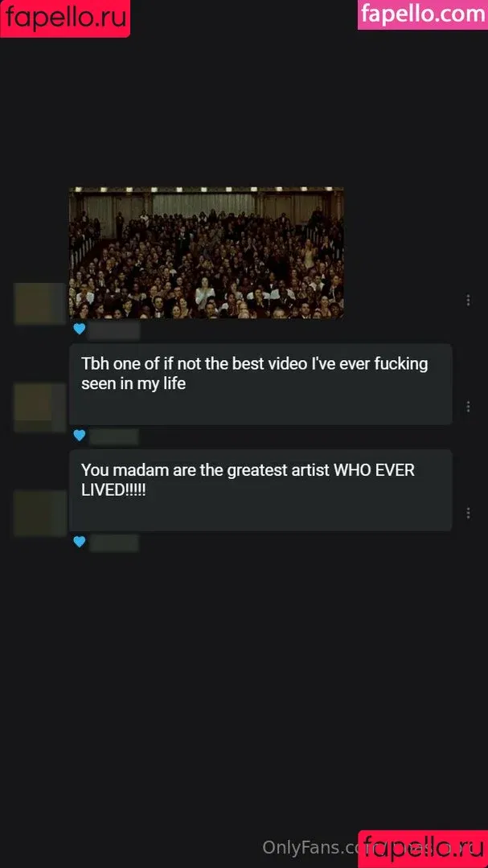Open three-dot menu beside 'Tbh one of' message

pyautogui.click(x=468, y=407)
